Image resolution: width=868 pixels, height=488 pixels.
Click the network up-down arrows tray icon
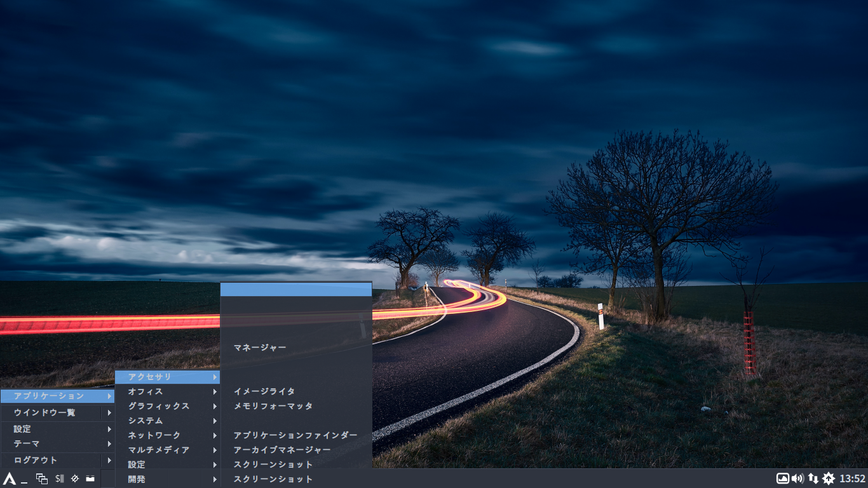click(x=813, y=478)
